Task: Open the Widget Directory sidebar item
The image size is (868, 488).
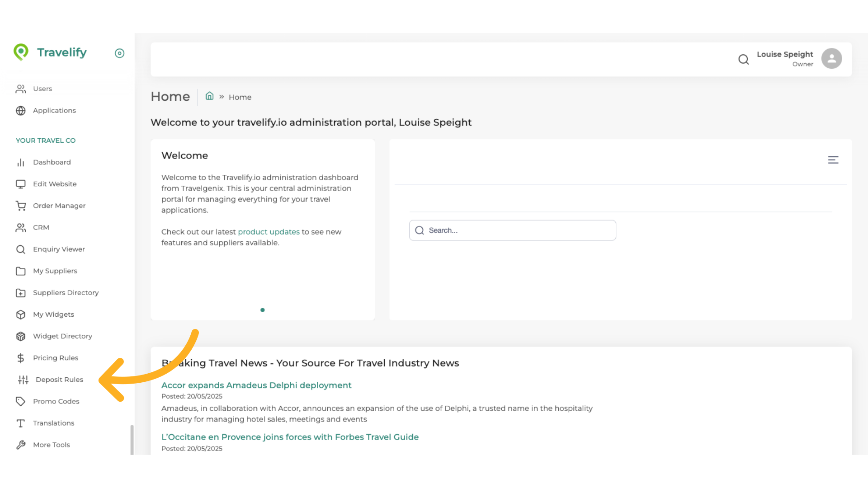Action: pos(62,336)
